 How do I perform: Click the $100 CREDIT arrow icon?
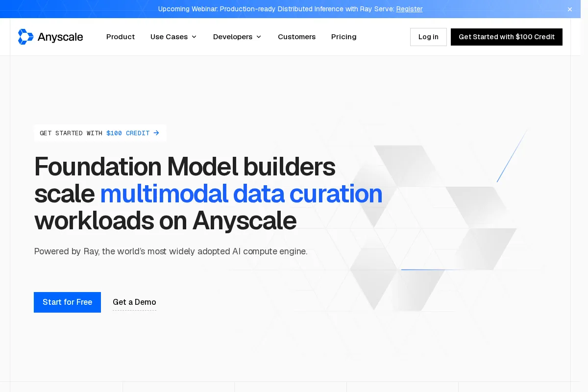156,133
